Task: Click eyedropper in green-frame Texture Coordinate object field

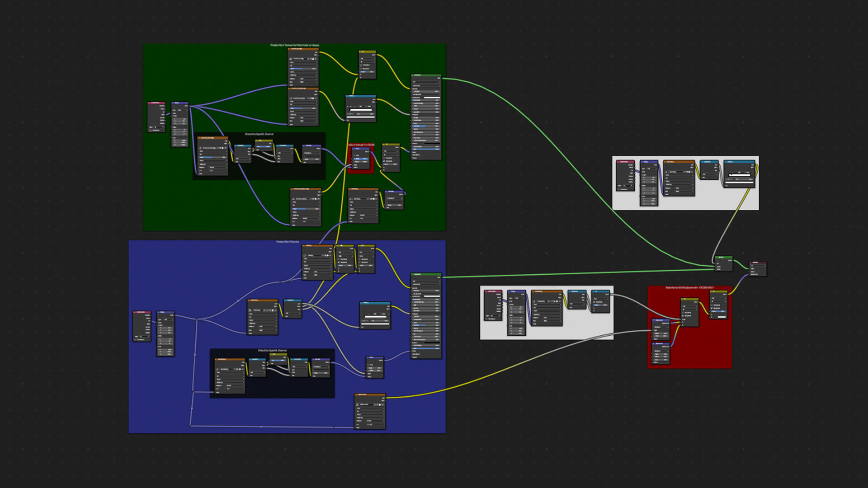Action: pyautogui.click(x=163, y=127)
